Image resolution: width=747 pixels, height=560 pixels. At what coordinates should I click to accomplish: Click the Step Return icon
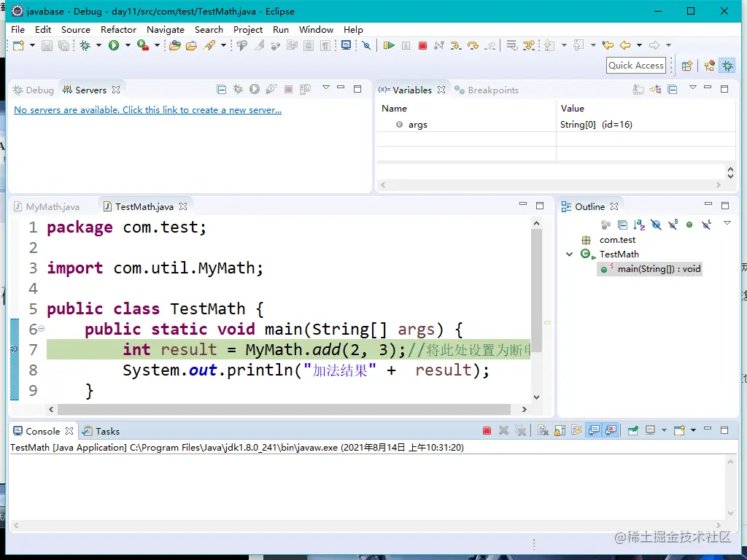(489, 45)
